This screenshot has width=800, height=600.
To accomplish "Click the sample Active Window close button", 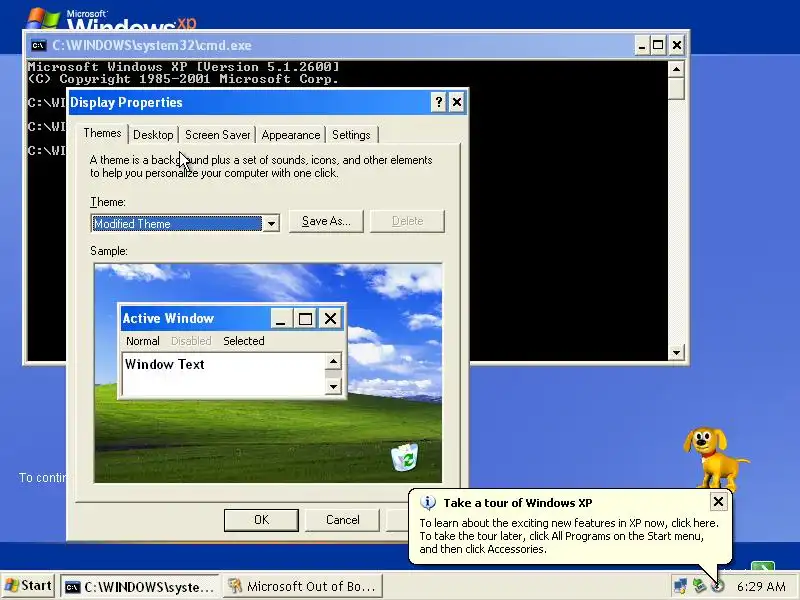I will coord(331,319).
